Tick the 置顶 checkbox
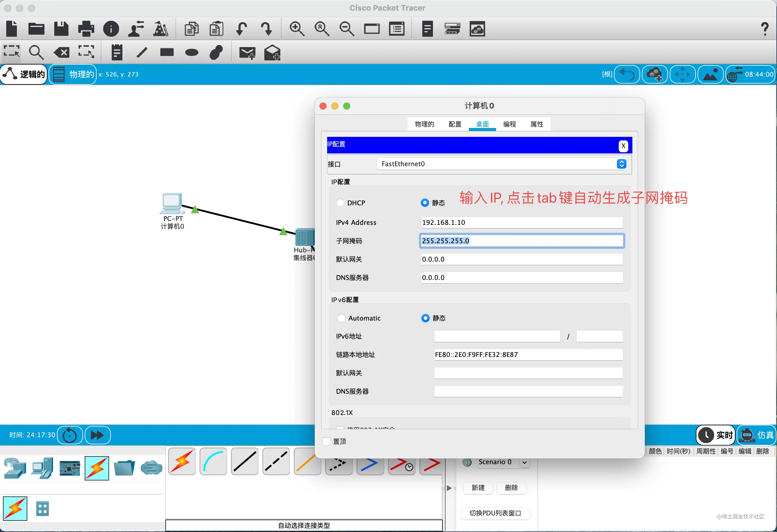This screenshot has height=532, width=777. click(327, 441)
